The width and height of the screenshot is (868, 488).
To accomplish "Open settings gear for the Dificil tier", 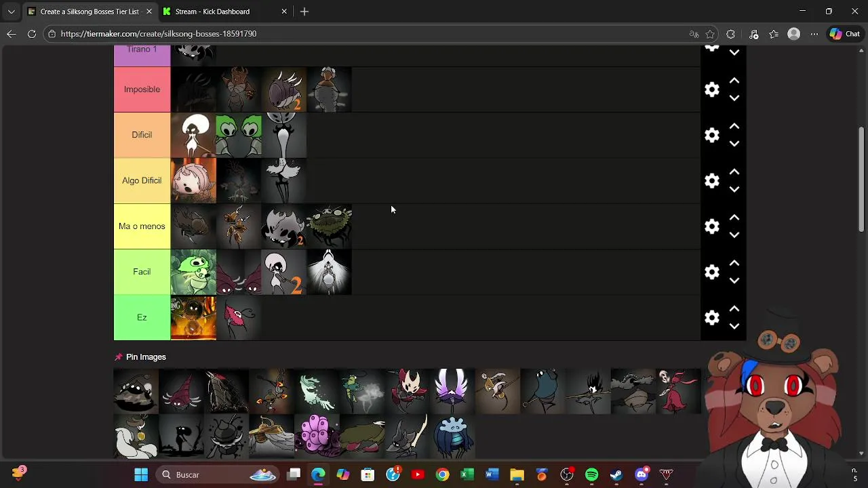I will coord(711,135).
